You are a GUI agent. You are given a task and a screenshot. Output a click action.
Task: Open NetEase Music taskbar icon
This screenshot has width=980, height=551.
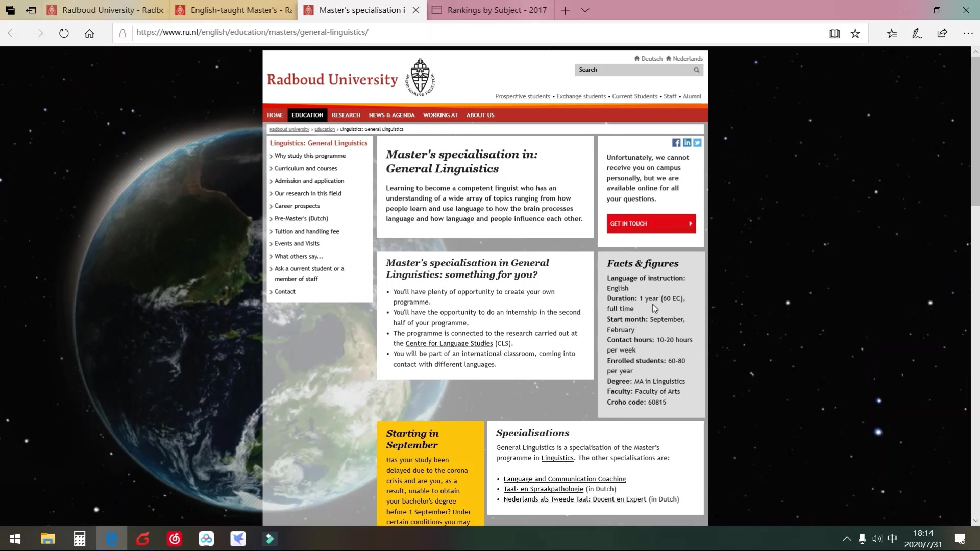click(x=175, y=539)
